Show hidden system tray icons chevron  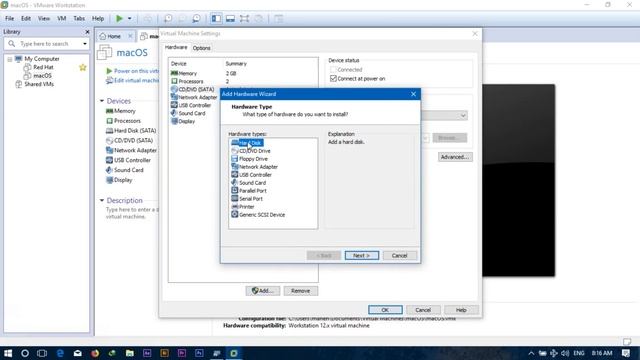tap(531, 353)
